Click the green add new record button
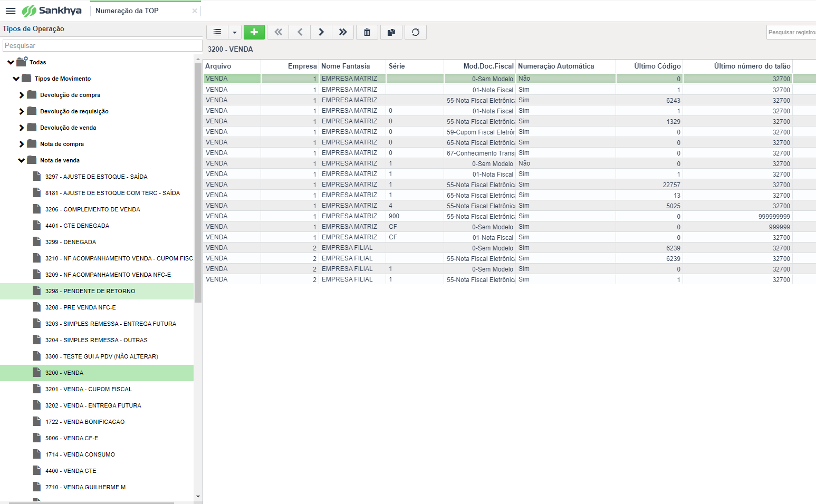 click(x=254, y=32)
